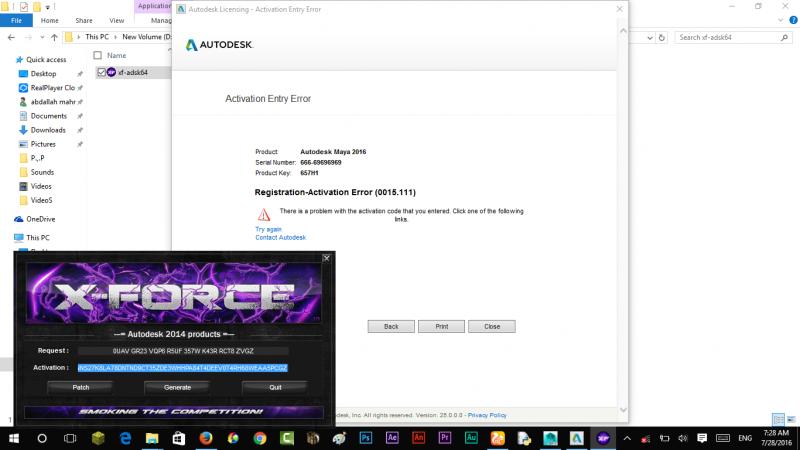The width and height of the screenshot is (800, 450).
Task: Launch Adobe Animate taskbar icon
Action: tap(418, 438)
